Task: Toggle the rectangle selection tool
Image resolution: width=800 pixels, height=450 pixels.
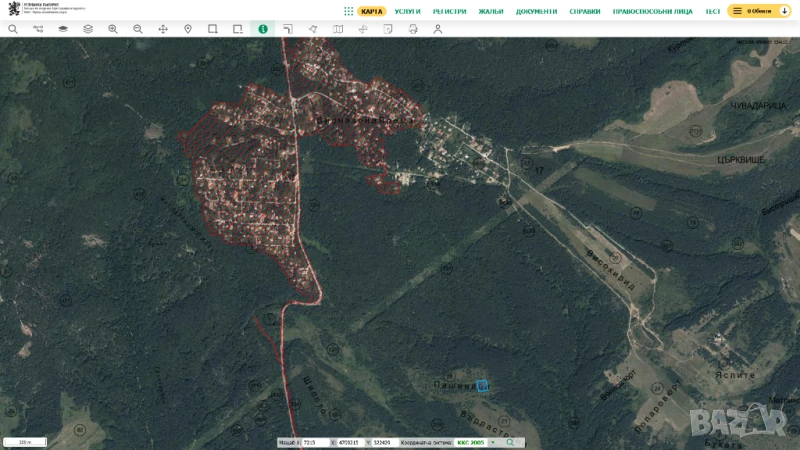Action: pyautogui.click(x=213, y=29)
